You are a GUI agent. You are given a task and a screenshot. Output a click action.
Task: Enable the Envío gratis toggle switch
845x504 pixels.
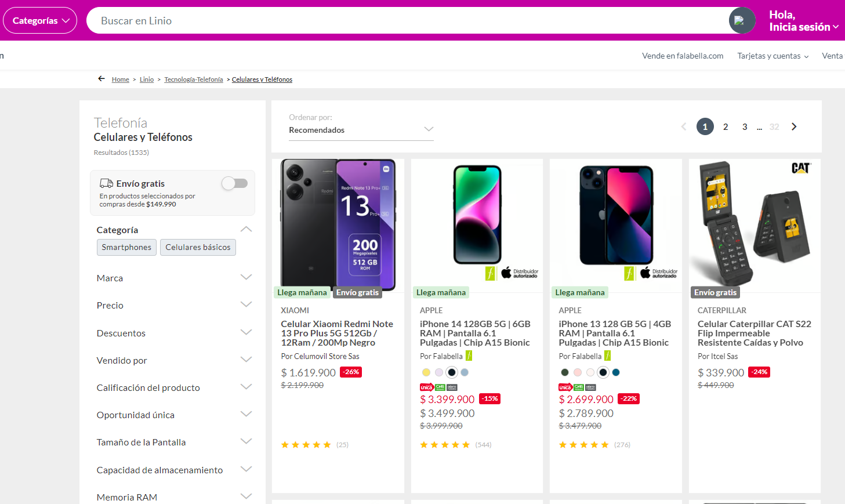(234, 183)
